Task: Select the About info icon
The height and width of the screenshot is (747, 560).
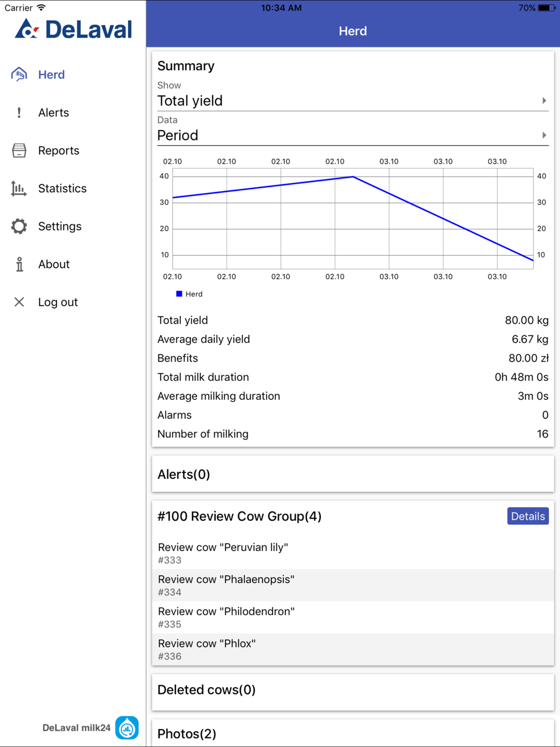Action: (x=20, y=264)
